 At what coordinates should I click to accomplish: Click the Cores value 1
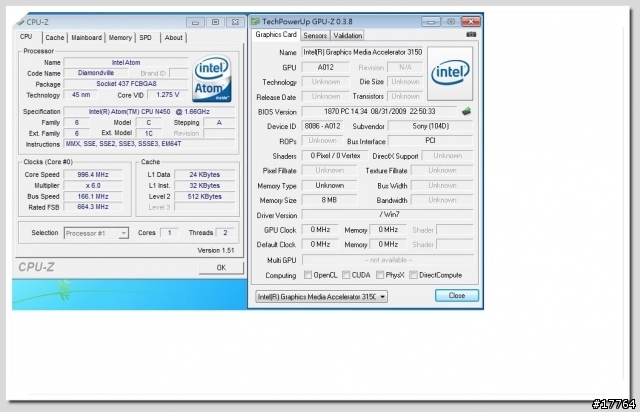[169, 233]
